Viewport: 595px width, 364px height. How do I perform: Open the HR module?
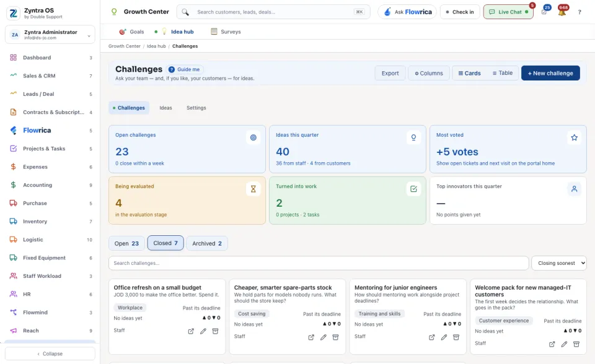[x=50, y=294]
